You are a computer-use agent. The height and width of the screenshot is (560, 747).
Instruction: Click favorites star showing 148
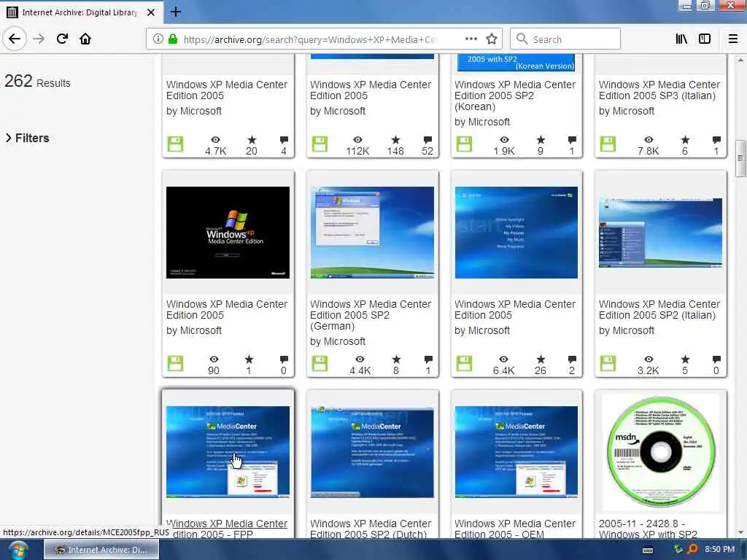click(395, 140)
